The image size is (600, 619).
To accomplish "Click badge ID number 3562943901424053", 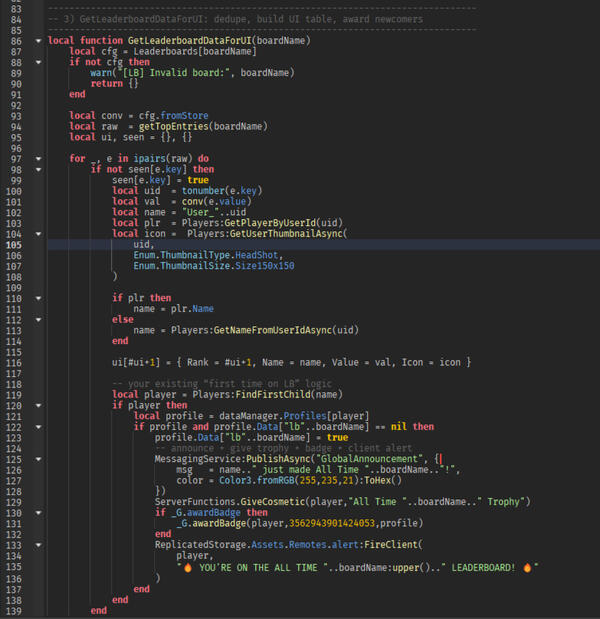I will click(x=332, y=523).
